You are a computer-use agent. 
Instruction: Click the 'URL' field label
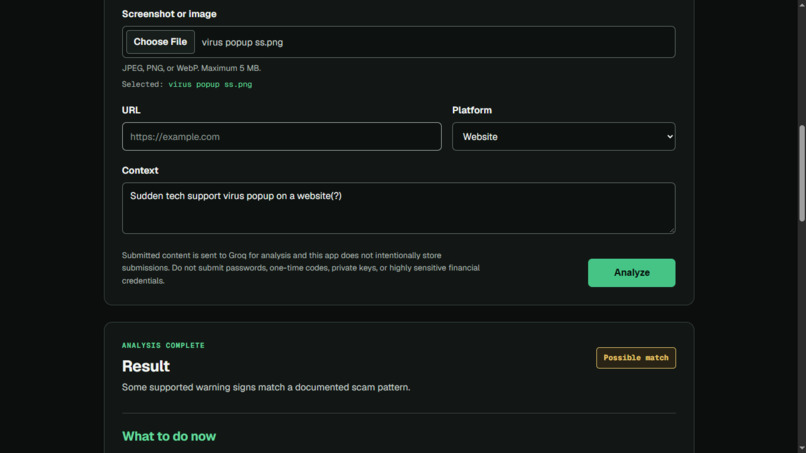131,110
